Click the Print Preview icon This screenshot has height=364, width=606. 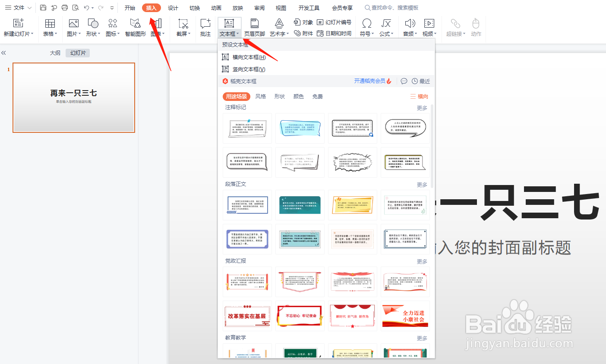coord(76,8)
